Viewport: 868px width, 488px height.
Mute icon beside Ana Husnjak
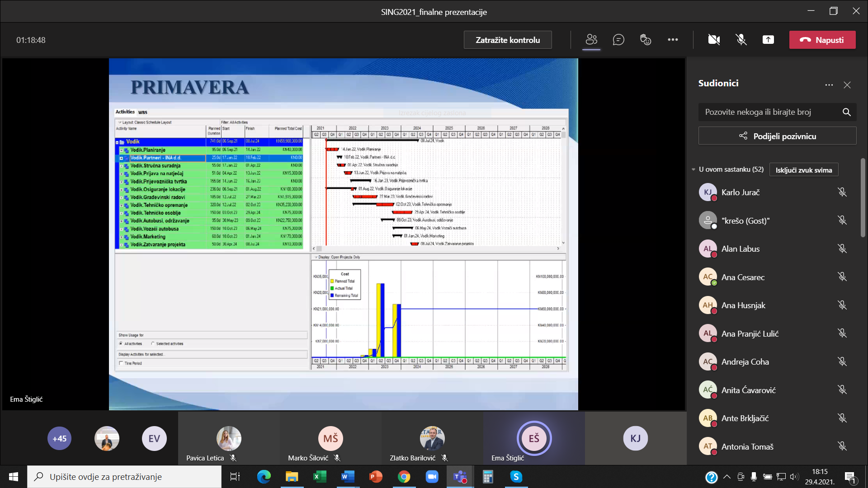click(842, 305)
